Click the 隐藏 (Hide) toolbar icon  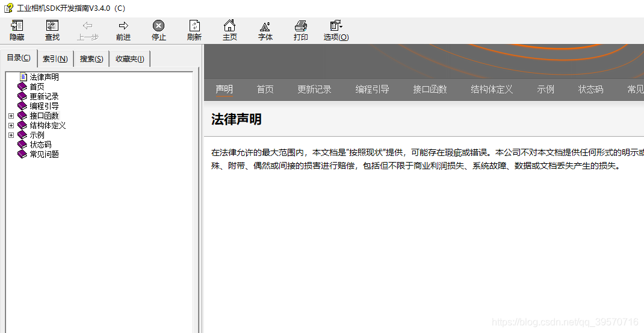[x=17, y=25]
